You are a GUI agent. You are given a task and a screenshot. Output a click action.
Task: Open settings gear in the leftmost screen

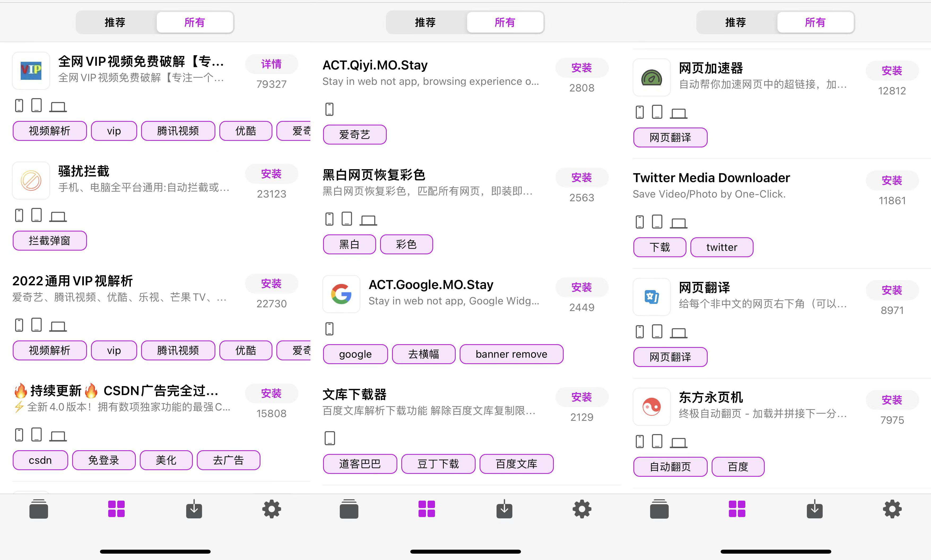271,509
